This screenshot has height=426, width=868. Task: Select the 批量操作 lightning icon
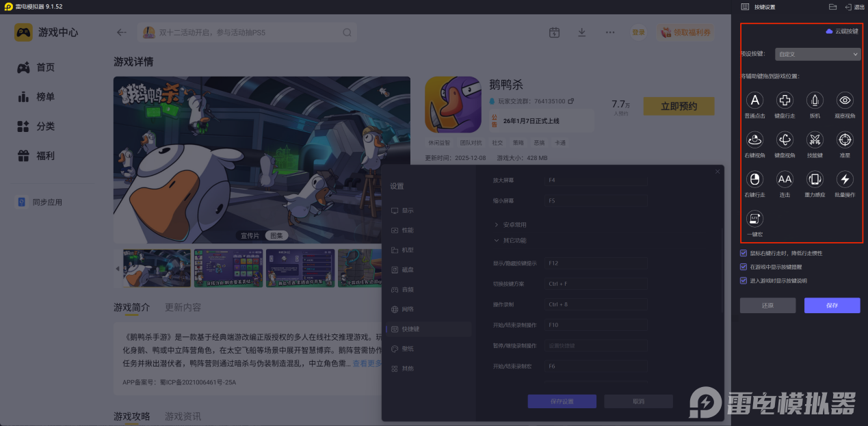pos(845,180)
